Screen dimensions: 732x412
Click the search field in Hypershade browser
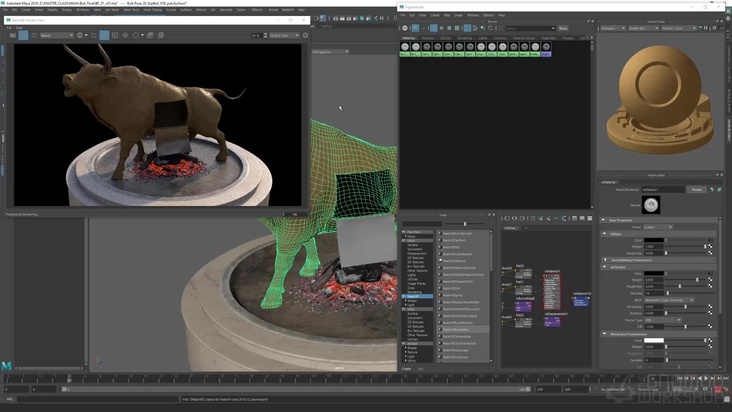point(530,28)
